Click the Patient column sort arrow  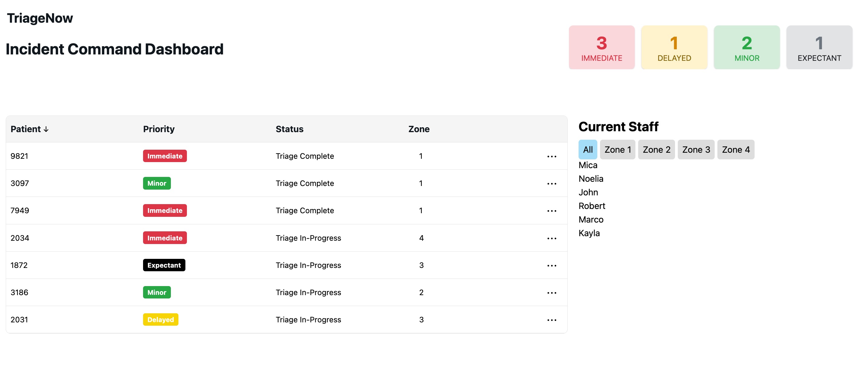pos(46,129)
